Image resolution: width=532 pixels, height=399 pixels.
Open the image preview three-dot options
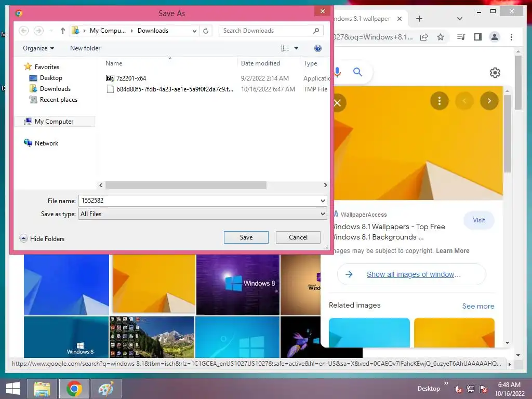pos(440,101)
